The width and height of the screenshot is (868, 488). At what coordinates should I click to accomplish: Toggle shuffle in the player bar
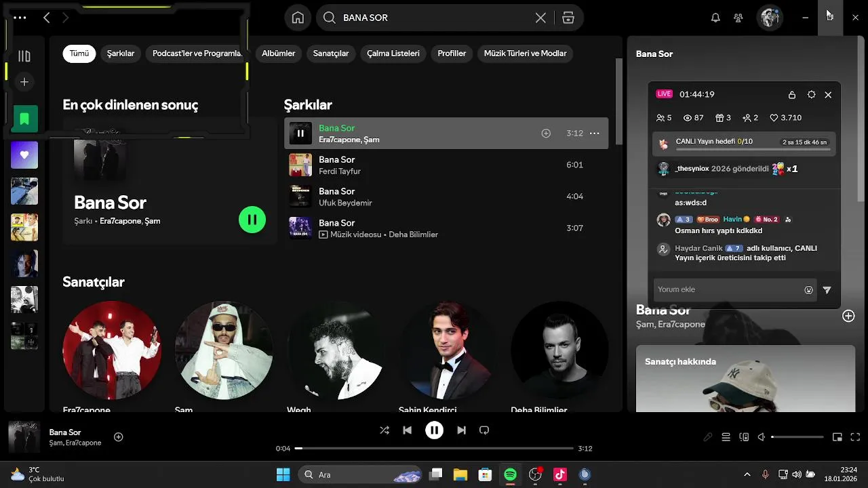pos(384,430)
